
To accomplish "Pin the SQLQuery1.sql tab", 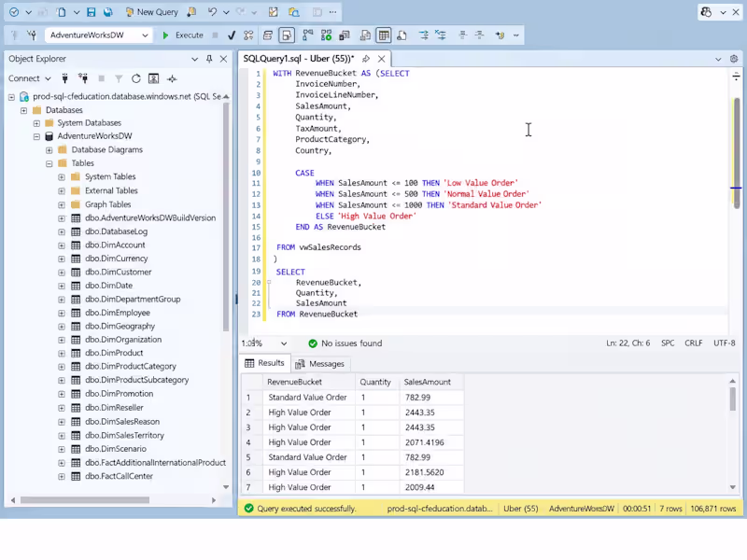I will 366,59.
